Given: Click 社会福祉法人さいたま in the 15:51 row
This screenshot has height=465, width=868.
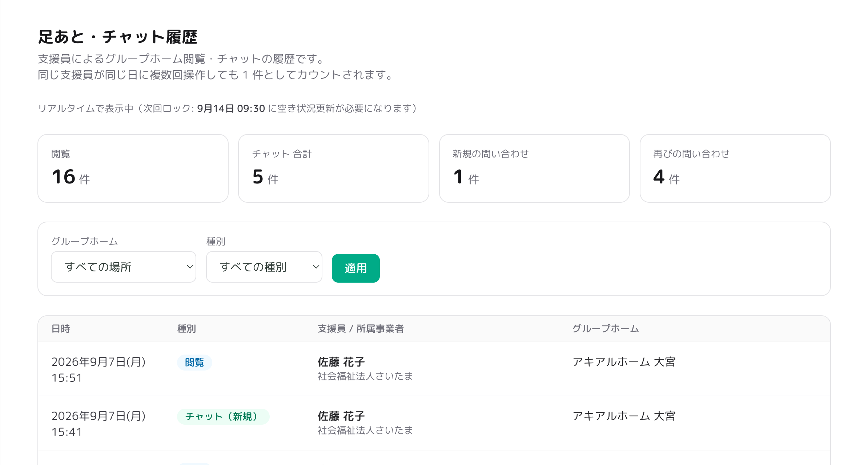Looking at the screenshot, I should [x=365, y=376].
